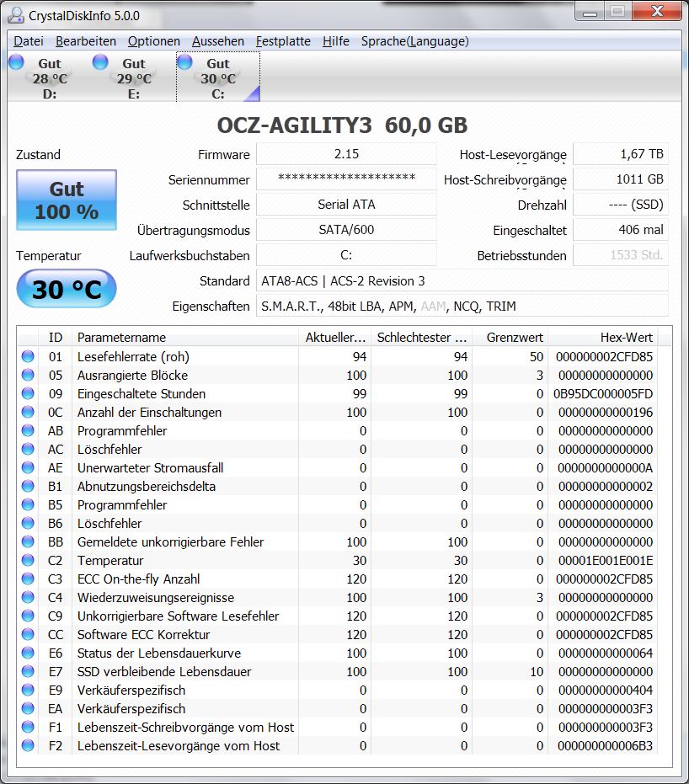The image size is (689, 784).
Task: Click the status orb for Anzahl der Einschaltungen
Action: click(x=28, y=412)
